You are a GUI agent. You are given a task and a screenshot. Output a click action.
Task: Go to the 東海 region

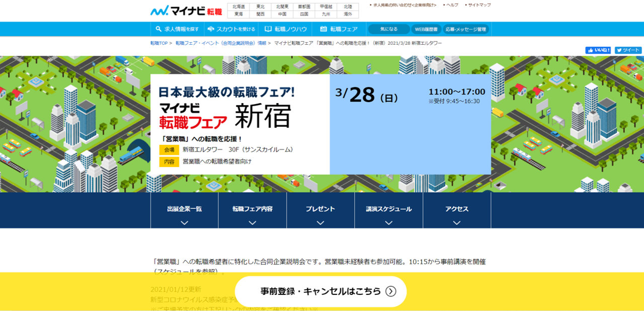pyautogui.click(x=238, y=14)
